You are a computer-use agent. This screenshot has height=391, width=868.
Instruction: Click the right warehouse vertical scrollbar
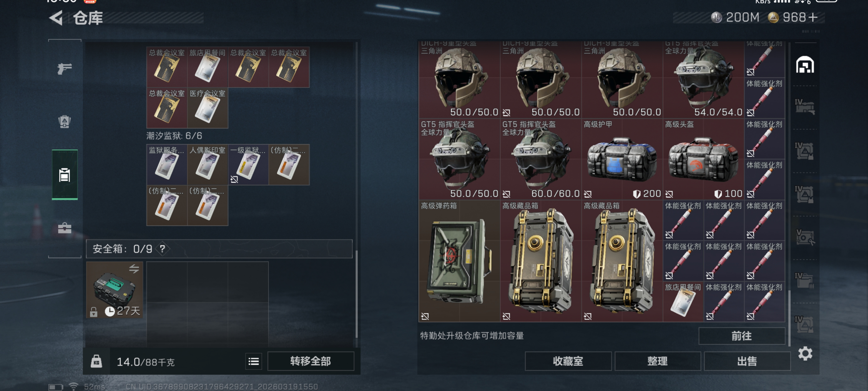click(x=789, y=317)
